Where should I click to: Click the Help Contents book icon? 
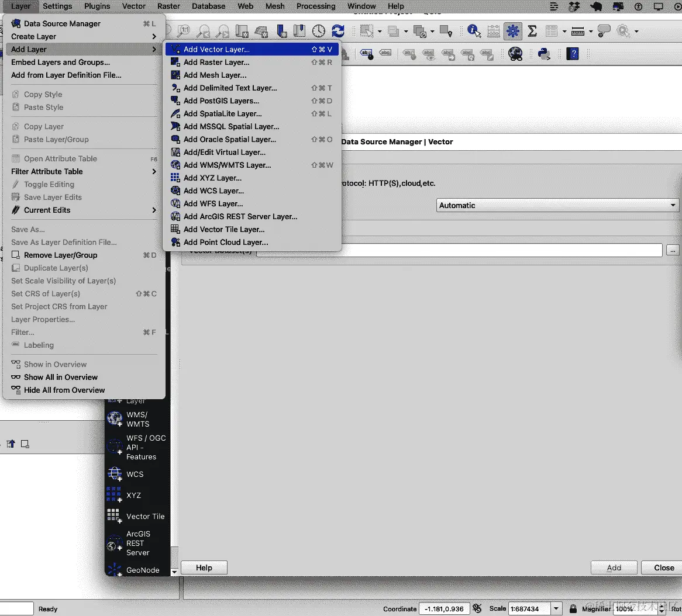(573, 54)
